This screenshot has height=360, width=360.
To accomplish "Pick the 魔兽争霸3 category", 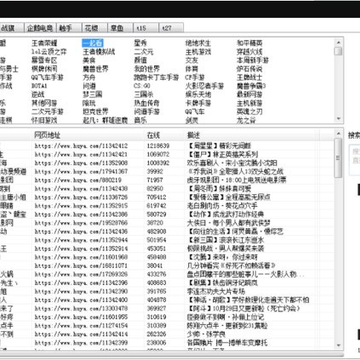I will [251, 86].
